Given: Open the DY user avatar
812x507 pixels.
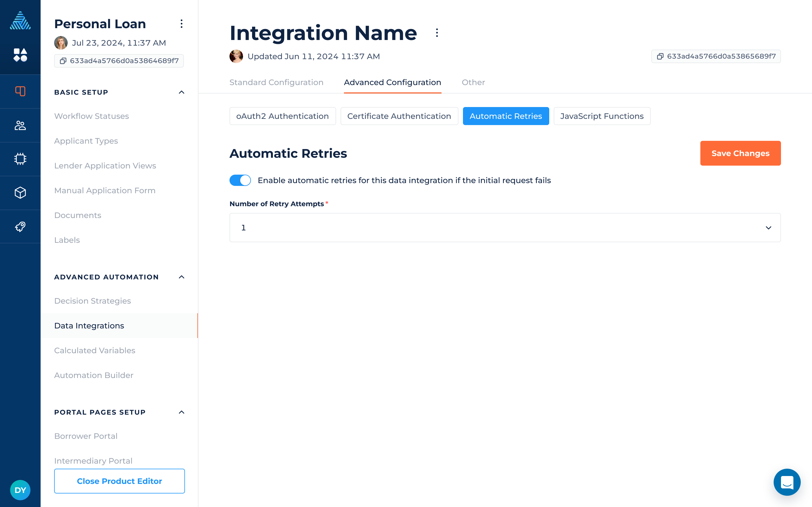Looking at the screenshot, I should (20, 490).
